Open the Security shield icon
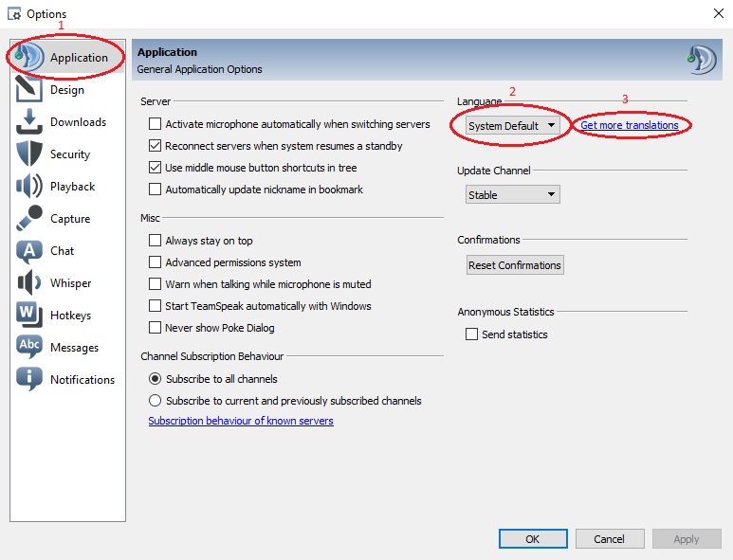 click(29, 154)
